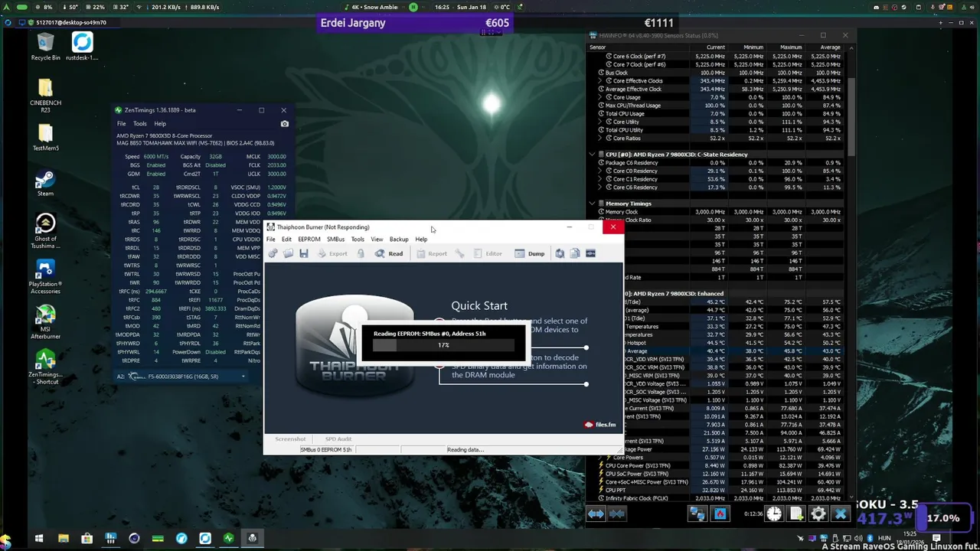This screenshot has width=980, height=551.
Task: Expand the Core C1 Residency row in HWiNFO
Action: 601,179
